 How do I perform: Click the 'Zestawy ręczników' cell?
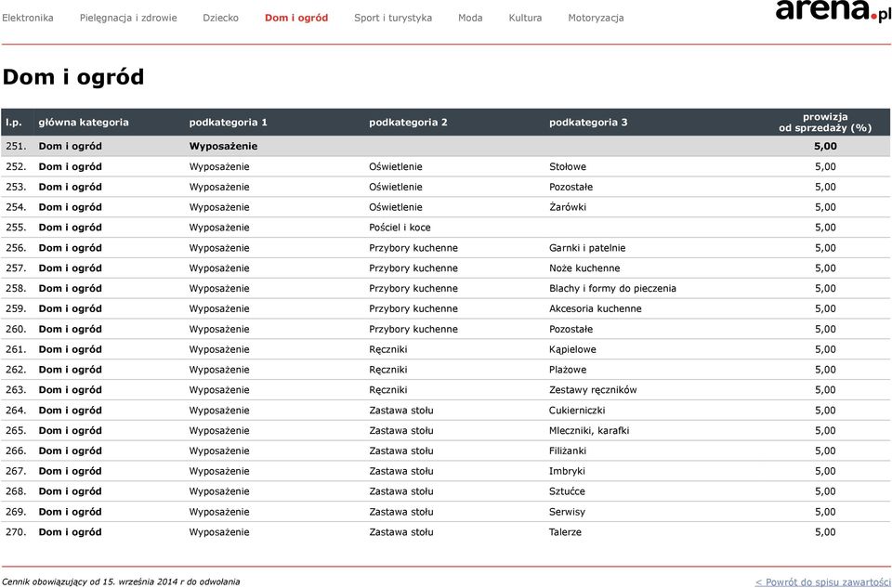click(x=593, y=390)
